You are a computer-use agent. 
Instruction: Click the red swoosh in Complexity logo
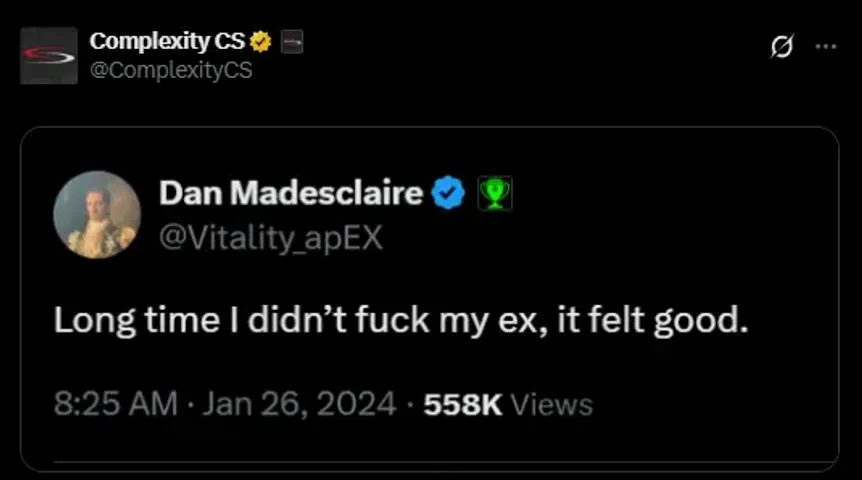49,55
